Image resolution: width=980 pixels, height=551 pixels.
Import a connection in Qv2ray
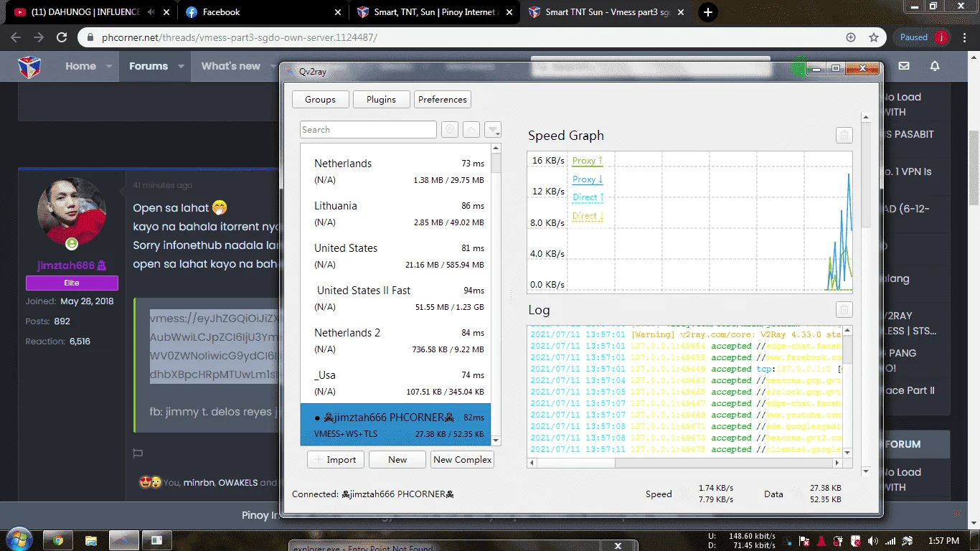pyautogui.click(x=336, y=460)
